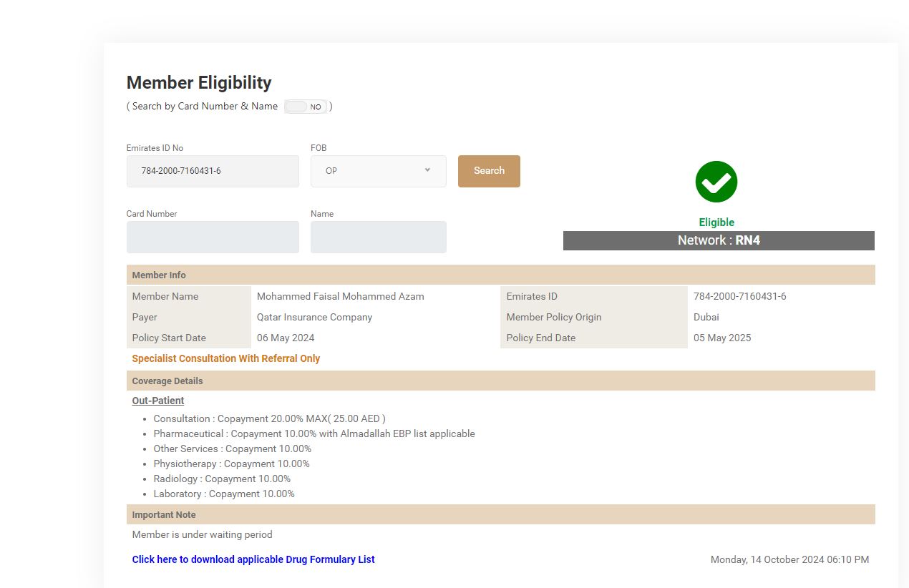This screenshot has height=588, width=909.
Task: Download the applicable Drug Formulary List
Action: tap(253, 559)
